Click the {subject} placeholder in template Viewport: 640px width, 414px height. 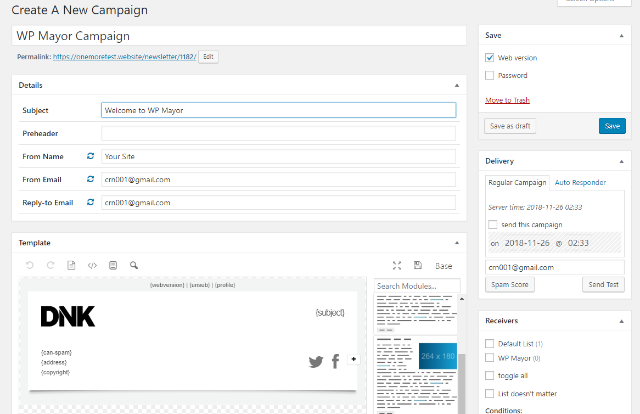(330, 313)
